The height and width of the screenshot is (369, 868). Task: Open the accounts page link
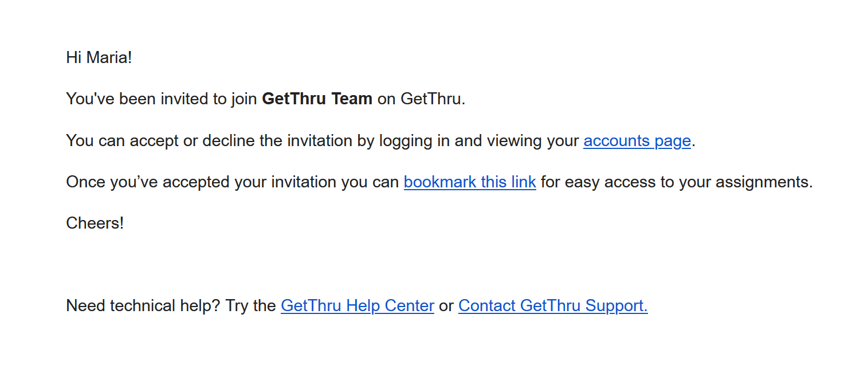637,141
